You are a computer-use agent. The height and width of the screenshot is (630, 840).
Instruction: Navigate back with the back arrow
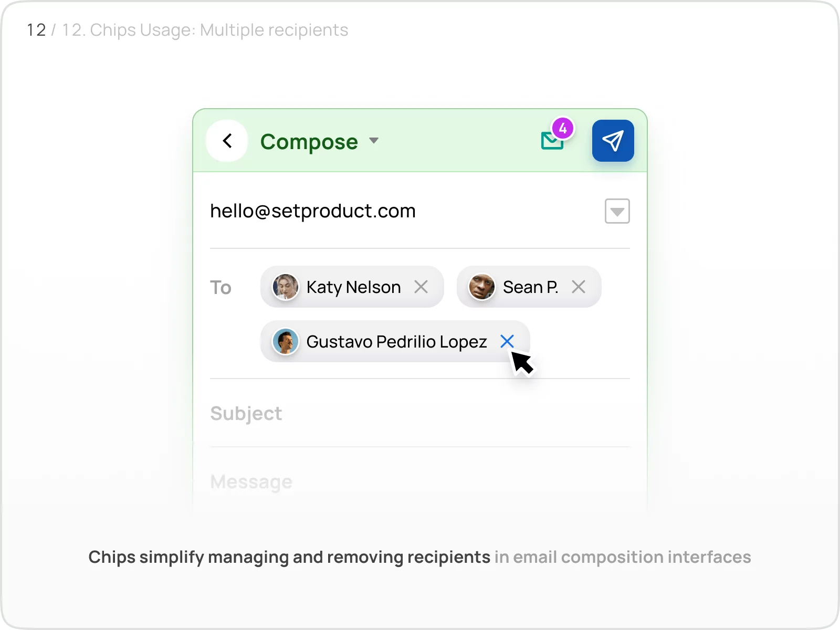click(x=227, y=140)
